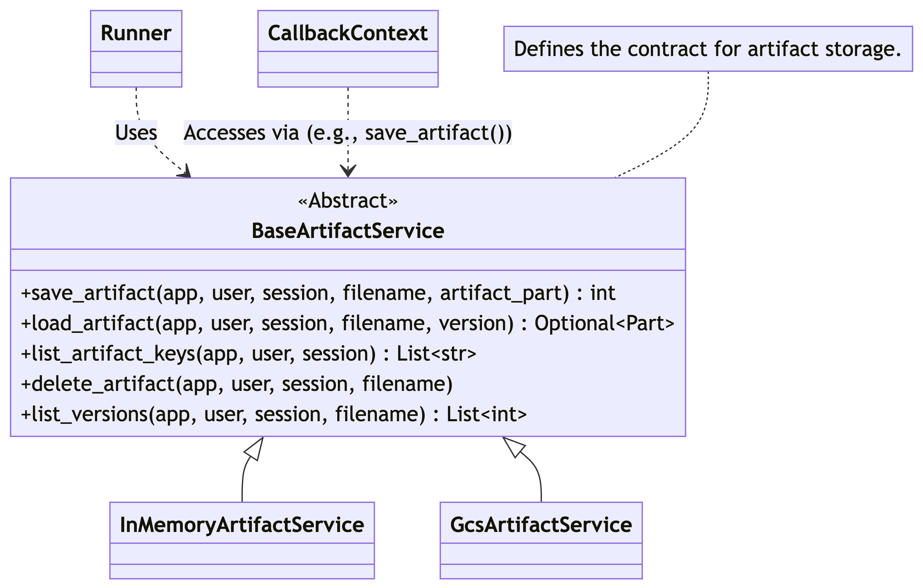Select the list_artifact_keys method entry
Viewport: 923px width, 588px height.
pyautogui.click(x=248, y=353)
